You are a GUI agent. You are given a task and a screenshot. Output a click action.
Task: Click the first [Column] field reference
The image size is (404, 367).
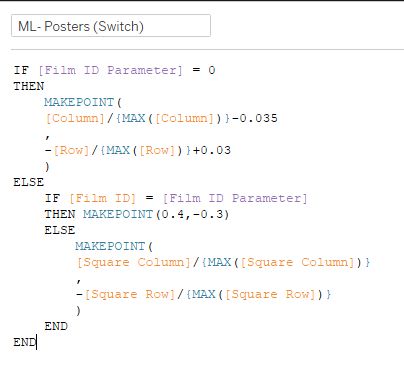point(75,118)
